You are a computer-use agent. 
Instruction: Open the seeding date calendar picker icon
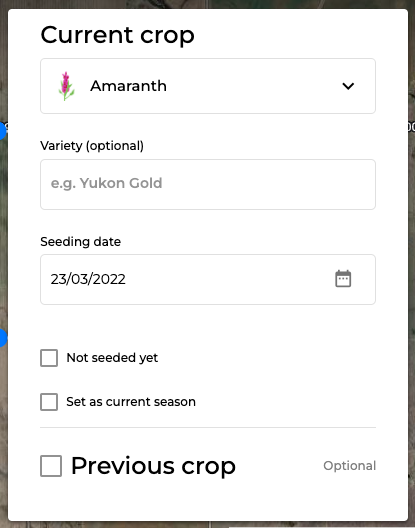(x=343, y=279)
